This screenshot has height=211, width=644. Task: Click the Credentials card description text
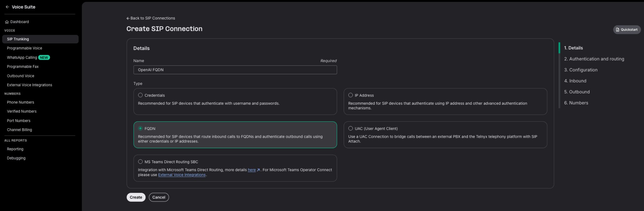(x=208, y=103)
